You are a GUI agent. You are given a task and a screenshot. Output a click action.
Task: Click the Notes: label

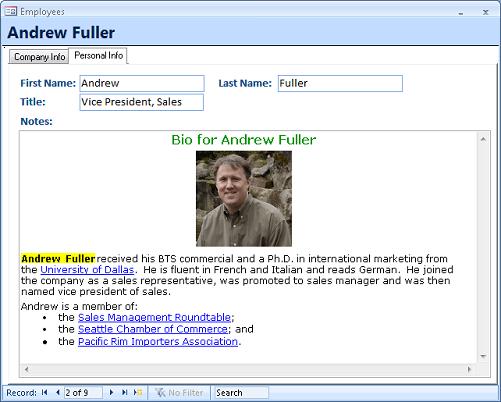tap(37, 121)
